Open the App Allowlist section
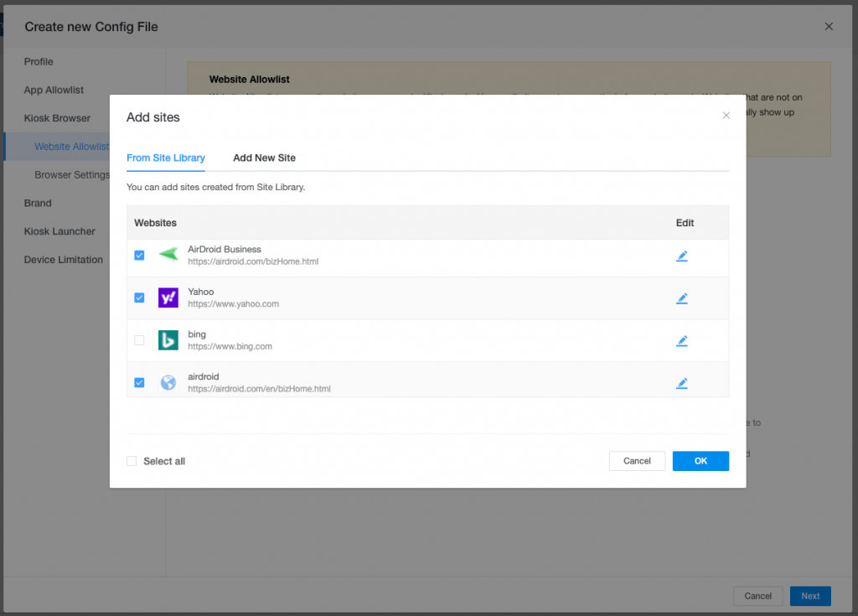The height and width of the screenshot is (616, 858). click(x=54, y=90)
